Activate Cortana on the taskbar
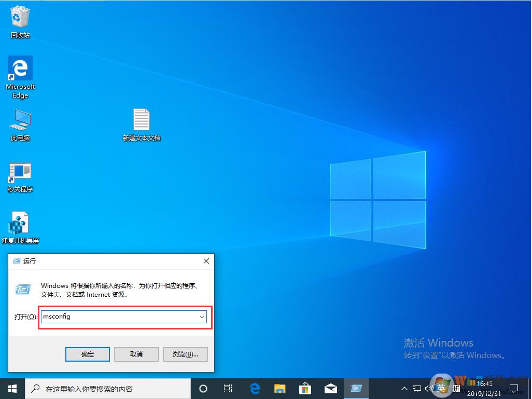Viewport: 532px width, 399px height. tap(203, 388)
